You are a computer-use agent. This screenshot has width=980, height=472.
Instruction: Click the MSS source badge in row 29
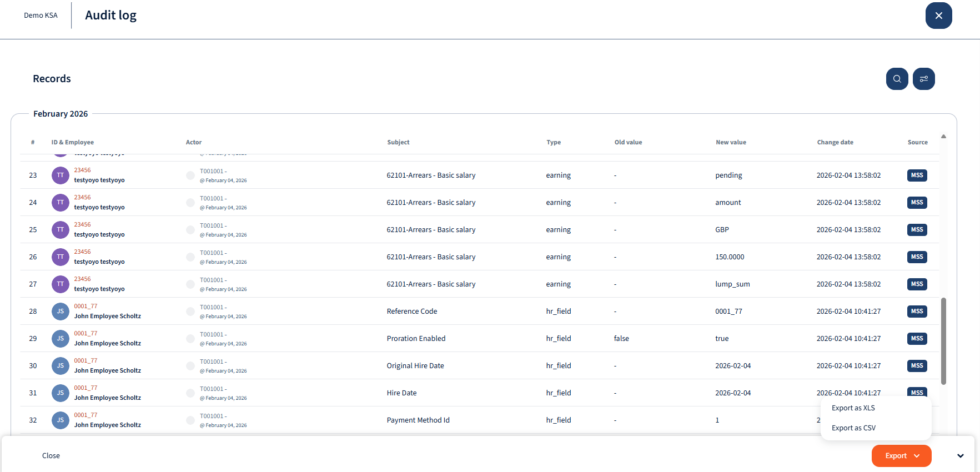tap(917, 339)
